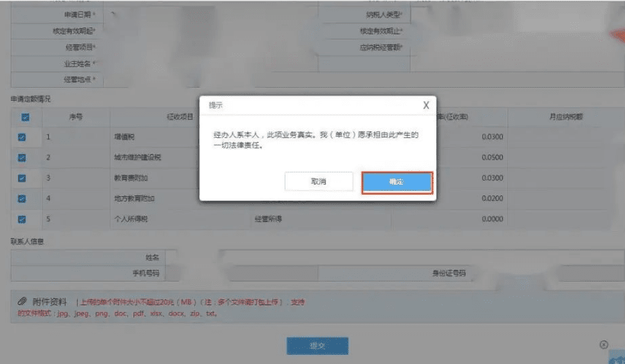Click the 0.0500 rate value
625x364 pixels.
click(x=492, y=157)
